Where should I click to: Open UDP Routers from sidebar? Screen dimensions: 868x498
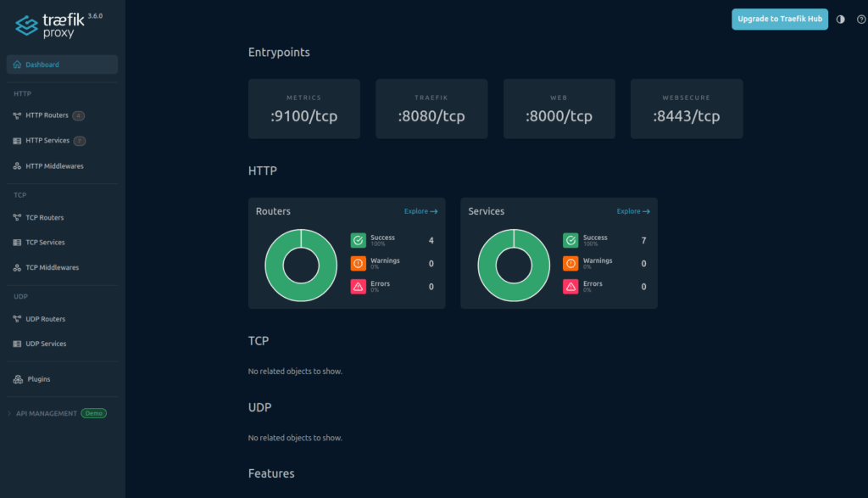[45, 319]
